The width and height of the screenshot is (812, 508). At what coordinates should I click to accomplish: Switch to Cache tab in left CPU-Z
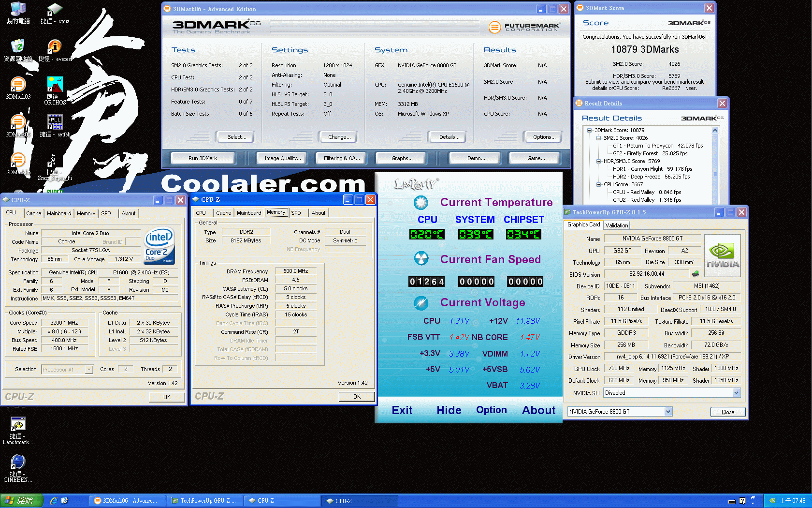[34, 213]
